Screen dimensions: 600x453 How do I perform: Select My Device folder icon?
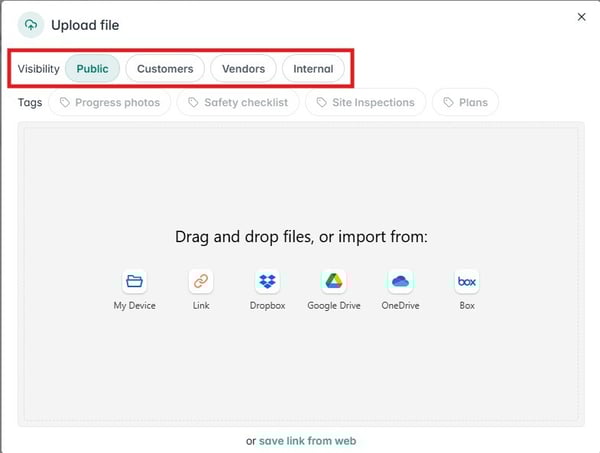click(x=134, y=281)
